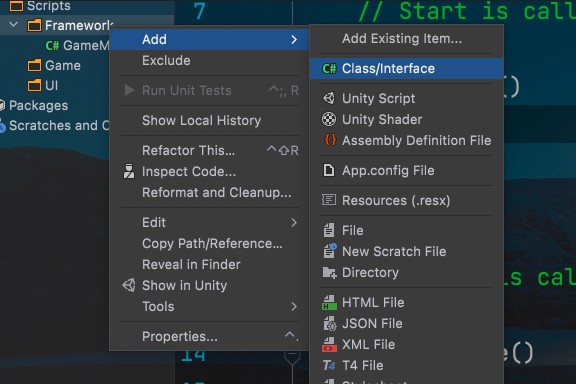Expand the Tools submenu arrow

pyautogui.click(x=294, y=306)
